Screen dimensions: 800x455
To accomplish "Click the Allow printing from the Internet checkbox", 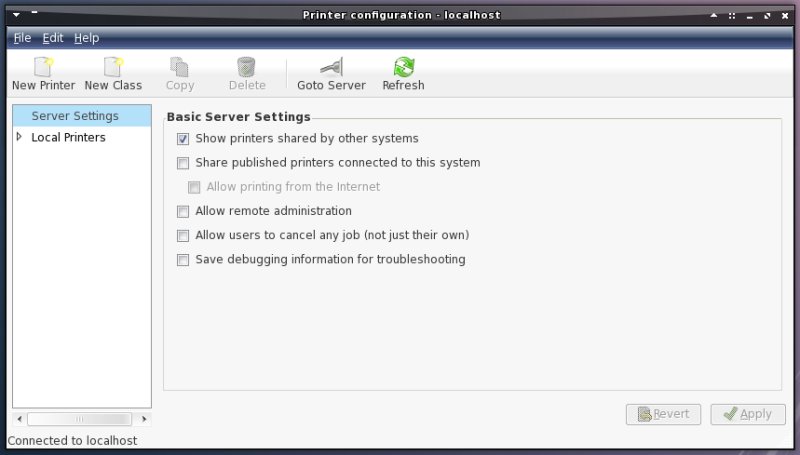I will click(x=194, y=187).
